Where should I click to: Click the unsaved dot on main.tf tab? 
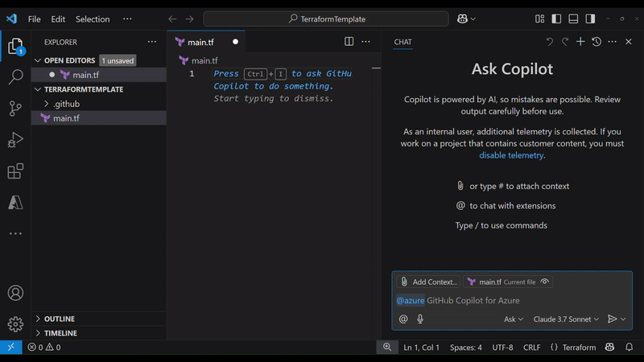[x=235, y=42]
